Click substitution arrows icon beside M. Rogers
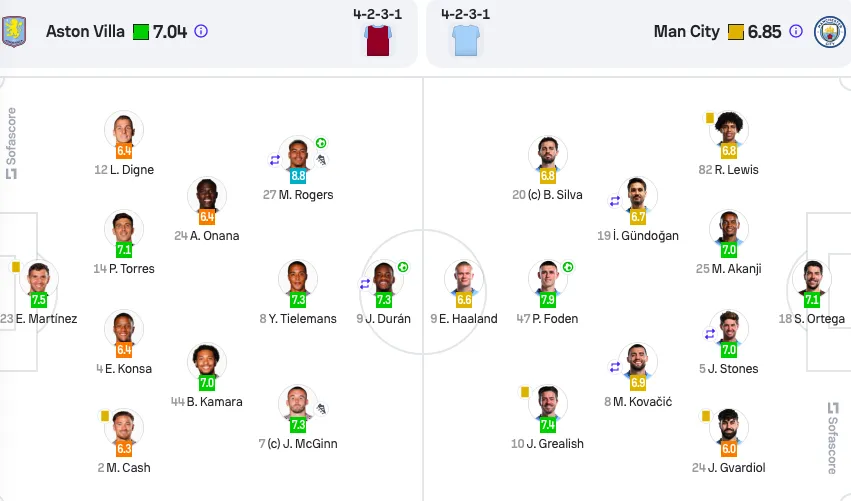This screenshot has height=501, width=851. click(275, 160)
